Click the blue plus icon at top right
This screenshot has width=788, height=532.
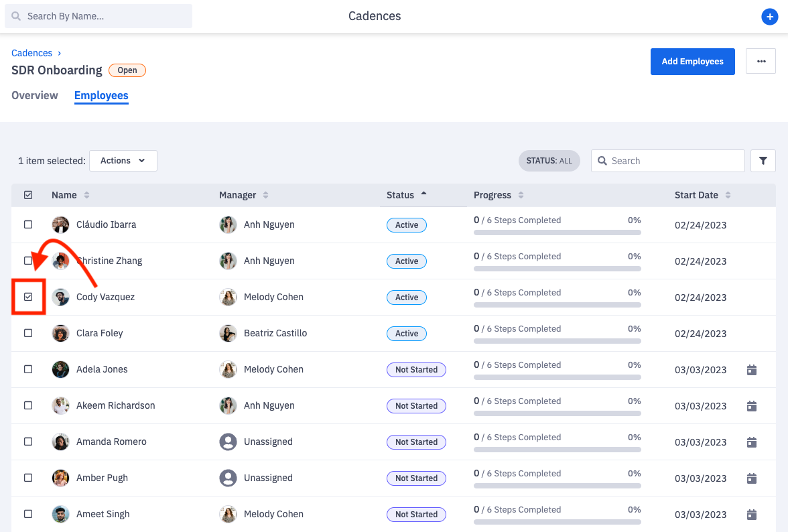770,17
